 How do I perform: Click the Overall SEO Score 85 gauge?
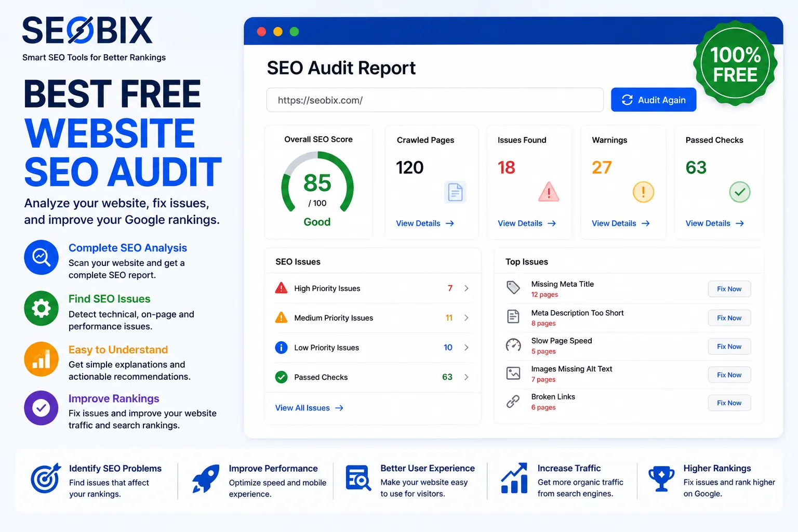[317, 182]
